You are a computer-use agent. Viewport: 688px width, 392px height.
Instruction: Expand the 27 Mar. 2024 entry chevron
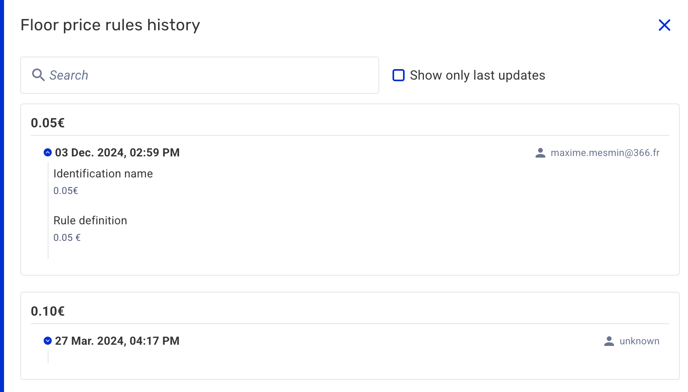[x=47, y=341]
